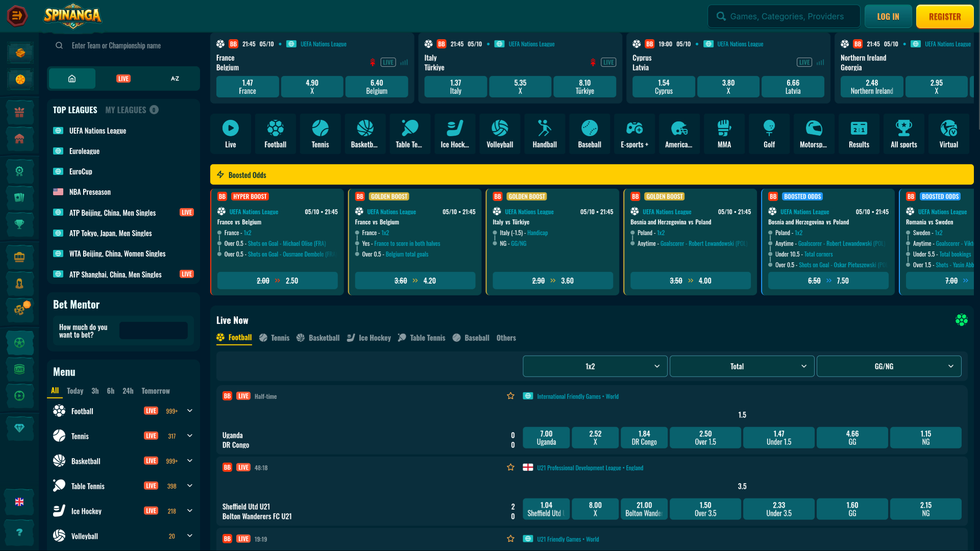Select the Today time filter
Viewport: 980px width, 551px height.
pos(75,391)
